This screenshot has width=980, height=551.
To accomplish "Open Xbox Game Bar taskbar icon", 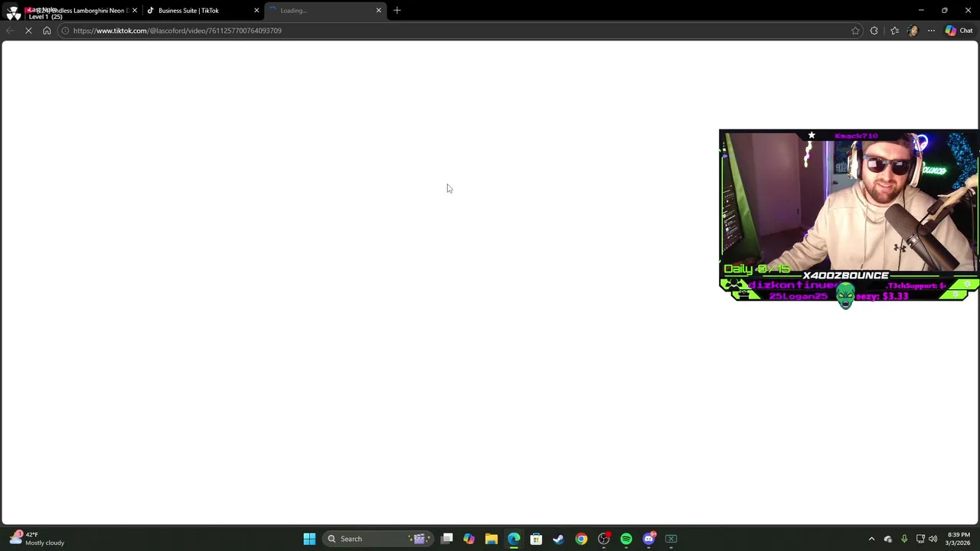I will coord(671,539).
